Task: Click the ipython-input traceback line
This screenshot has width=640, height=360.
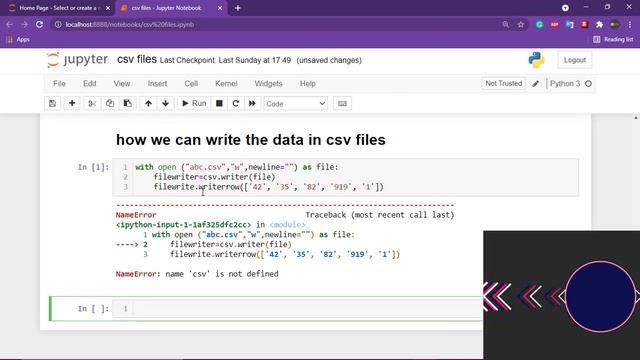Action: pos(210,224)
